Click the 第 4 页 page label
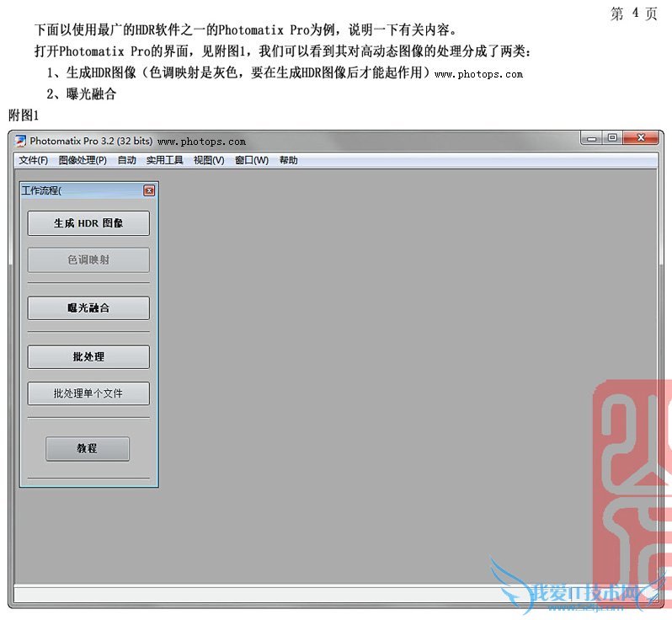 [633, 13]
